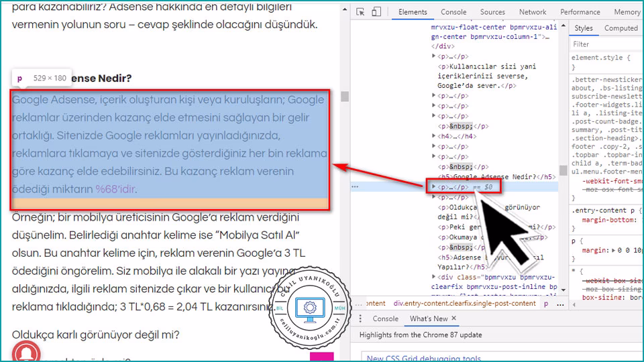
Task: Expand the selected p == $0 node
Action: pos(434,186)
